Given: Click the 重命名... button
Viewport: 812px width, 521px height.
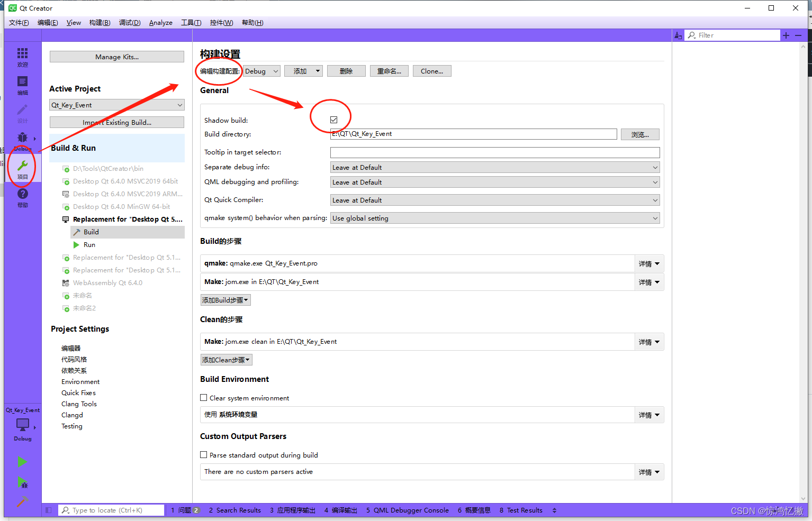Looking at the screenshot, I should pos(389,71).
